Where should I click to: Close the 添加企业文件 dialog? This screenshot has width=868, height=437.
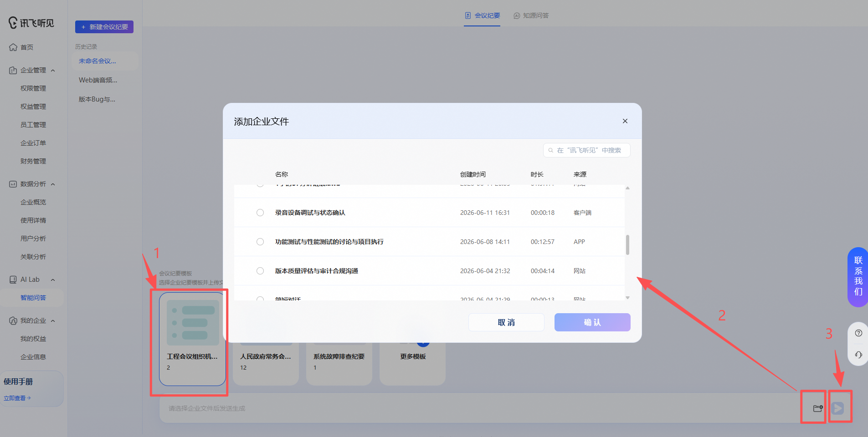pos(625,121)
